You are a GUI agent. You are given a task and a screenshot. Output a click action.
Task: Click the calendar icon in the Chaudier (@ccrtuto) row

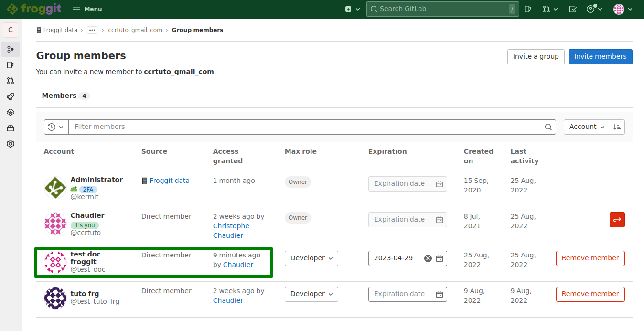click(440, 220)
